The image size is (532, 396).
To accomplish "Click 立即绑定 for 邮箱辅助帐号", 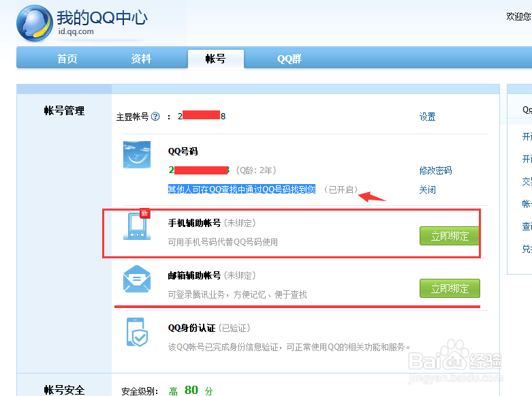I will pos(450,288).
